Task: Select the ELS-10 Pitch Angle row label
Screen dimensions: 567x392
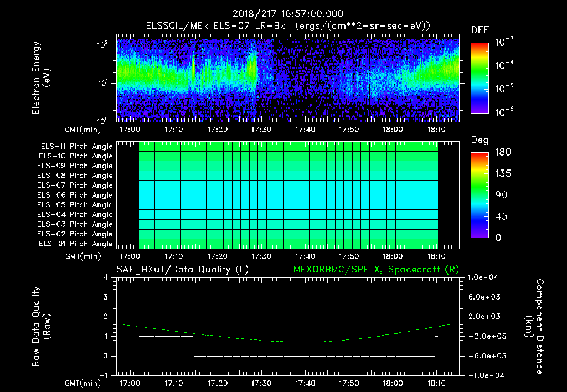Action: pos(76,156)
